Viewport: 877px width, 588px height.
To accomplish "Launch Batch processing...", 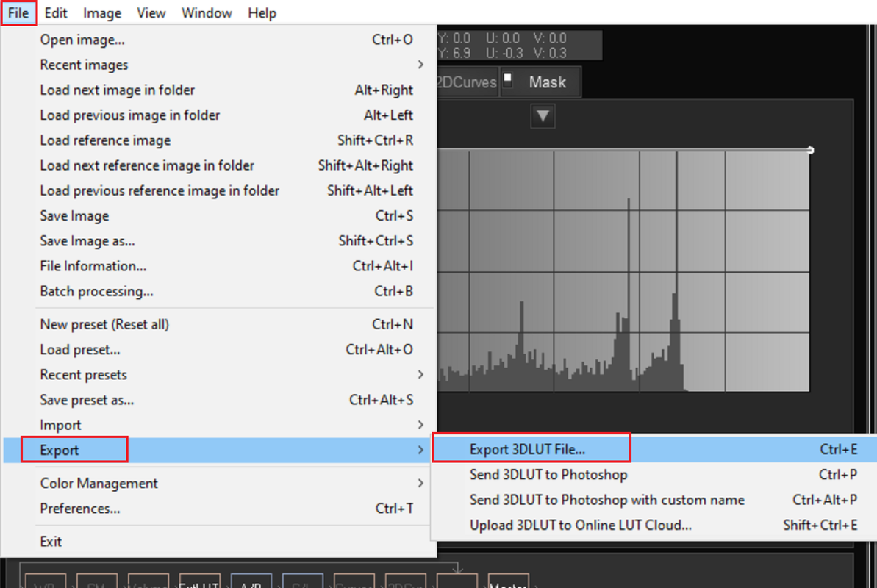I will pyautogui.click(x=218, y=292).
